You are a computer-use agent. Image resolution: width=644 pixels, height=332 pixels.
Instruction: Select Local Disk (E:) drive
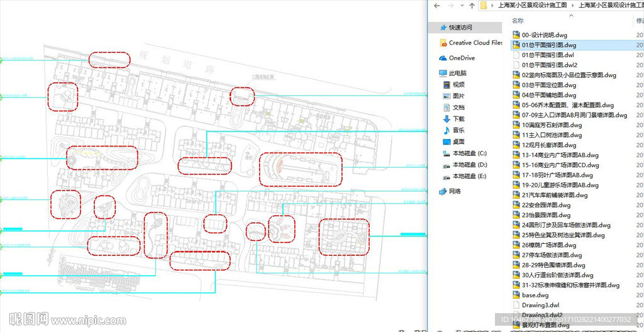pos(469,176)
